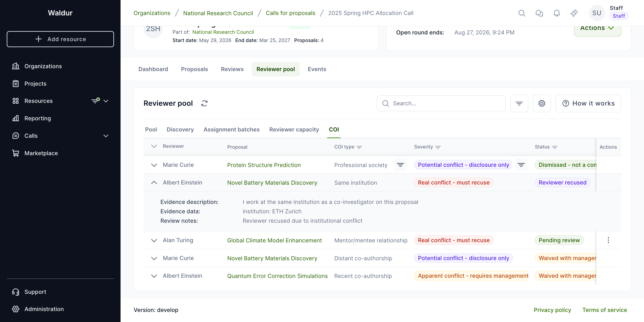Screen dimensions: 644x322
Task: Open row actions menu for Alan Turing
Action: point(608,240)
